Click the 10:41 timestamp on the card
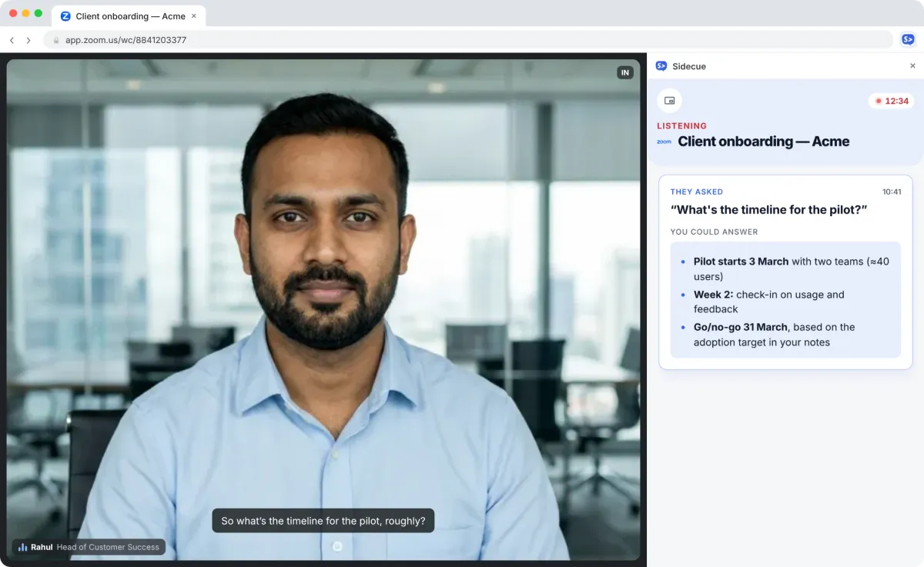 pos(892,192)
